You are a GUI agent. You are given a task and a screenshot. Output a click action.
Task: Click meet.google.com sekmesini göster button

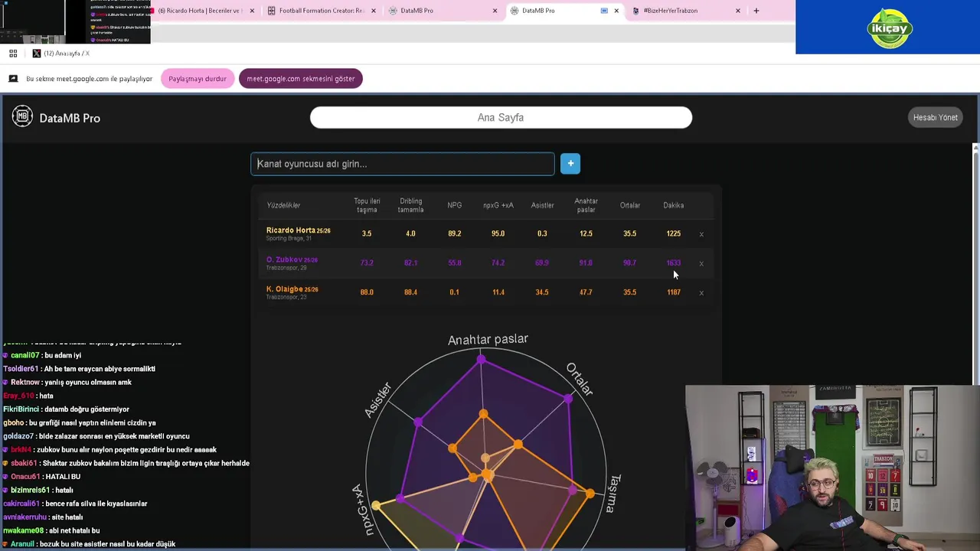coord(301,79)
